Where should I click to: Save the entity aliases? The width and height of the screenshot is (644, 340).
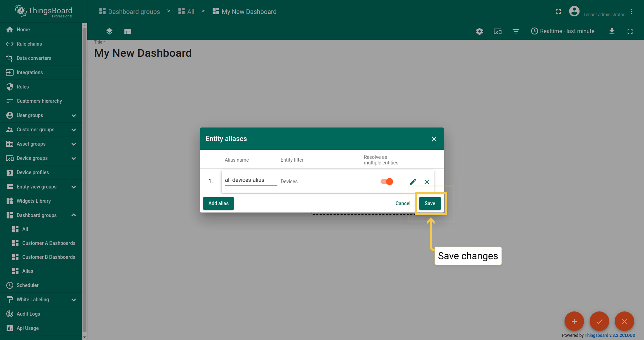tap(430, 203)
